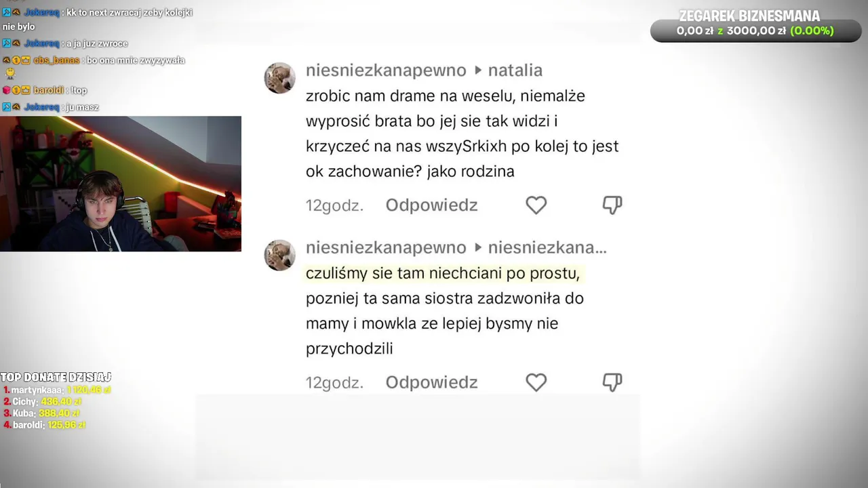Reply to the first comment via Odpowiedz
This screenshot has height=488, width=868.
431,205
